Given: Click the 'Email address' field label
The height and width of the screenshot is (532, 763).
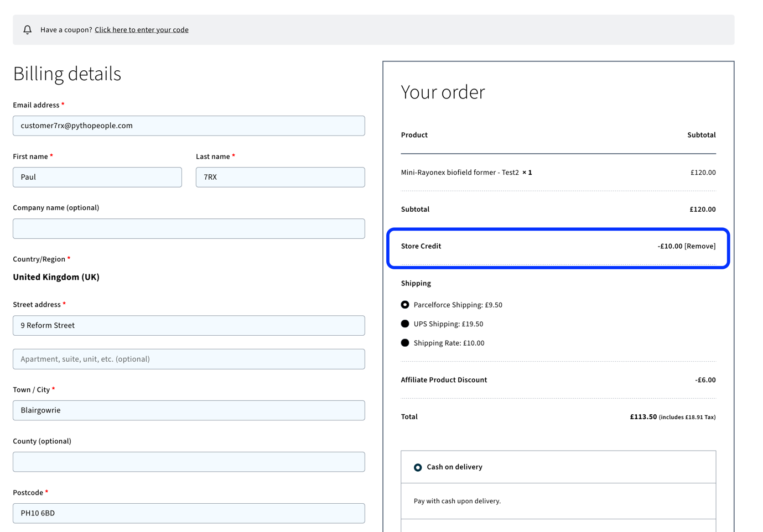Looking at the screenshot, I should coord(36,105).
